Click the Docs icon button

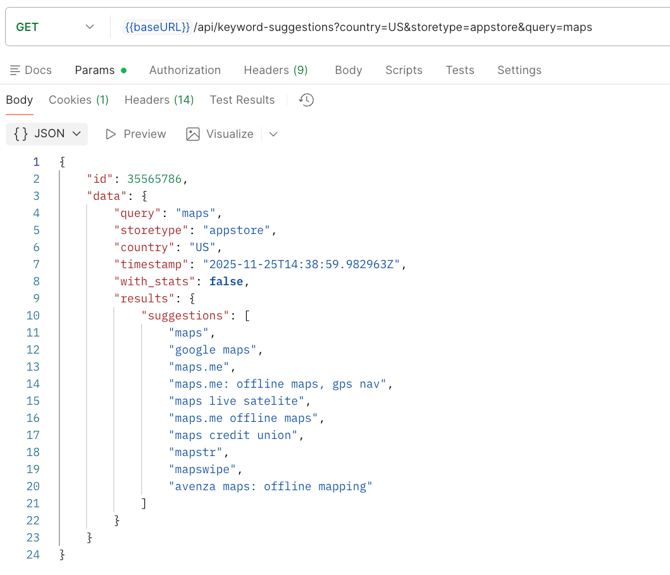pos(15,70)
